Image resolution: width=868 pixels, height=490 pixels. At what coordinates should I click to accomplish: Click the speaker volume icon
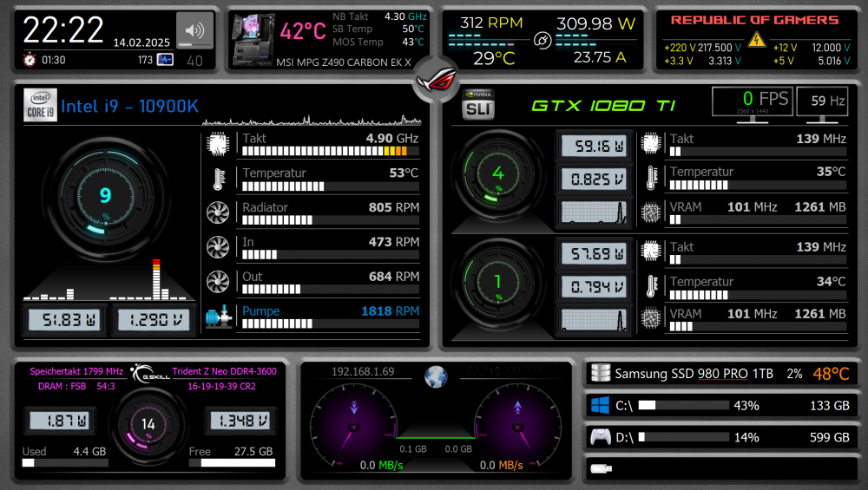point(194,28)
